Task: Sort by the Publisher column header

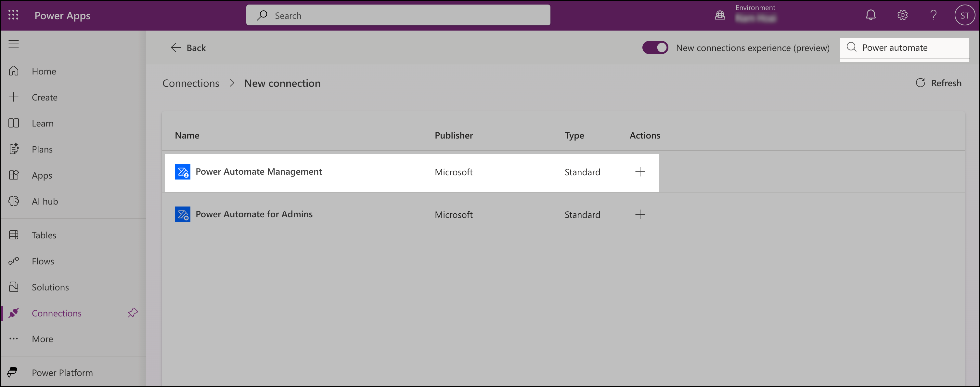Action: pyautogui.click(x=454, y=135)
